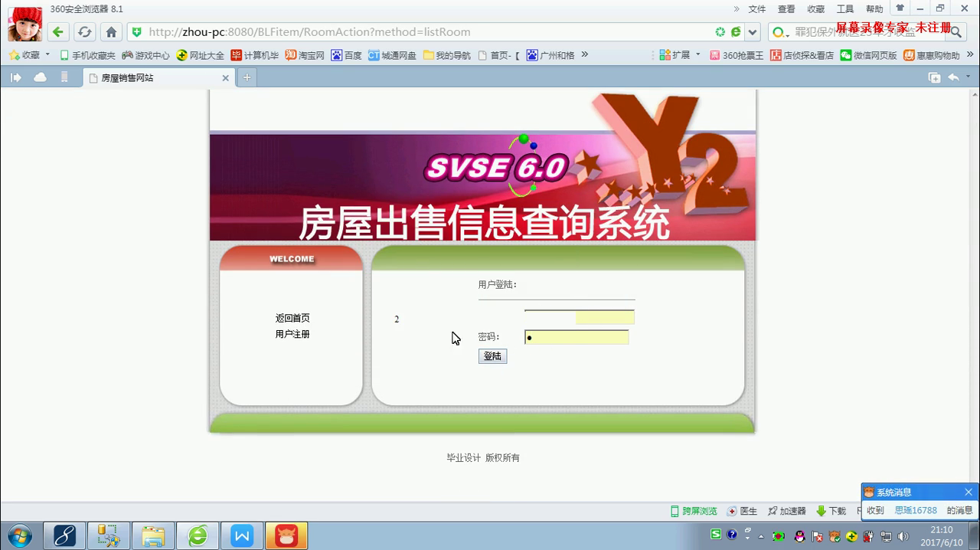Open 手机收藏夹 bookmark
Image resolution: width=980 pixels, height=550 pixels.
tap(87, 55)
